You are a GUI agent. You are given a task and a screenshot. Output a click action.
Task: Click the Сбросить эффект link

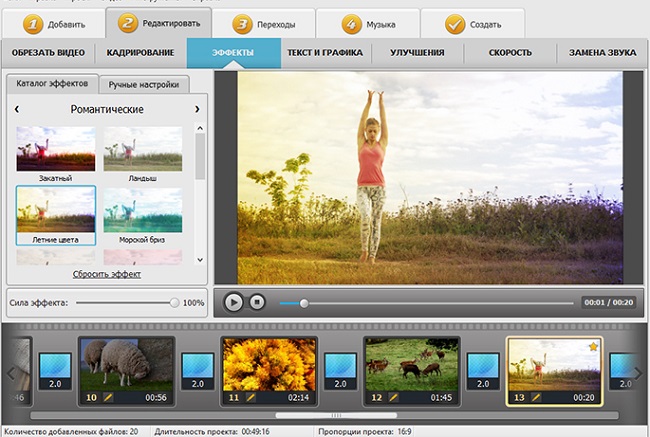[x=107, y=273]
